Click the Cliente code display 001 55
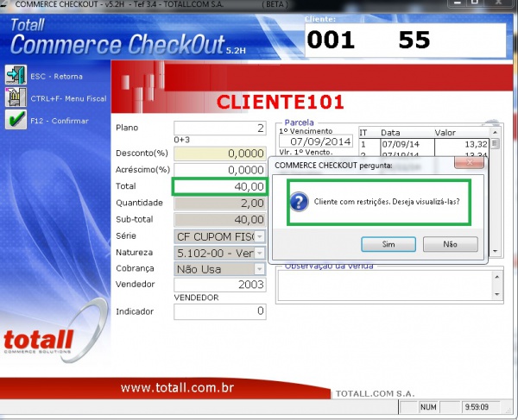 405,41
